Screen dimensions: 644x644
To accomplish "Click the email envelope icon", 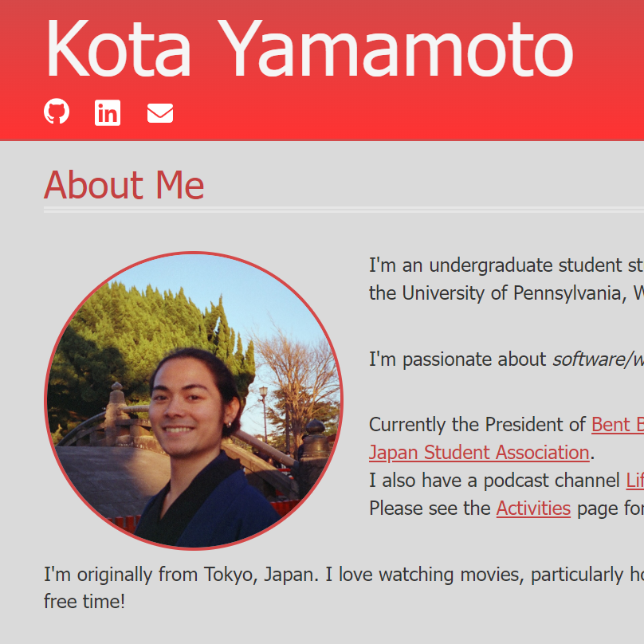I will (x=159, y=113).
